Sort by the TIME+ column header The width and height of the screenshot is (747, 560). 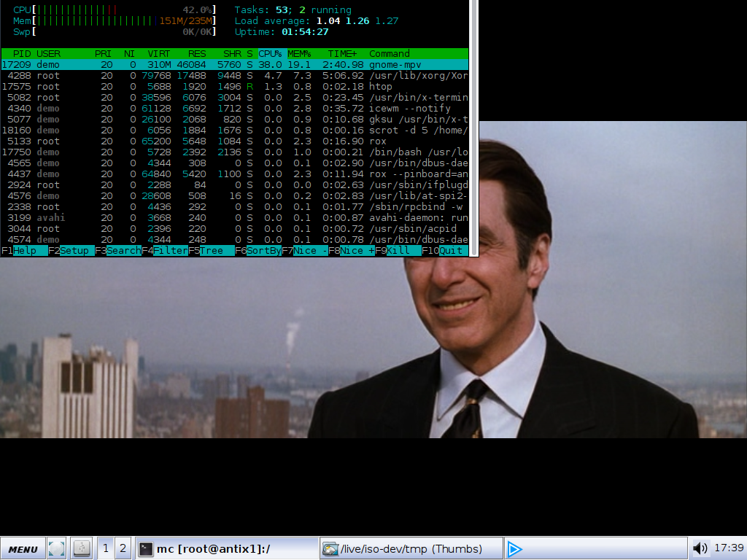[x=342, y=54]
